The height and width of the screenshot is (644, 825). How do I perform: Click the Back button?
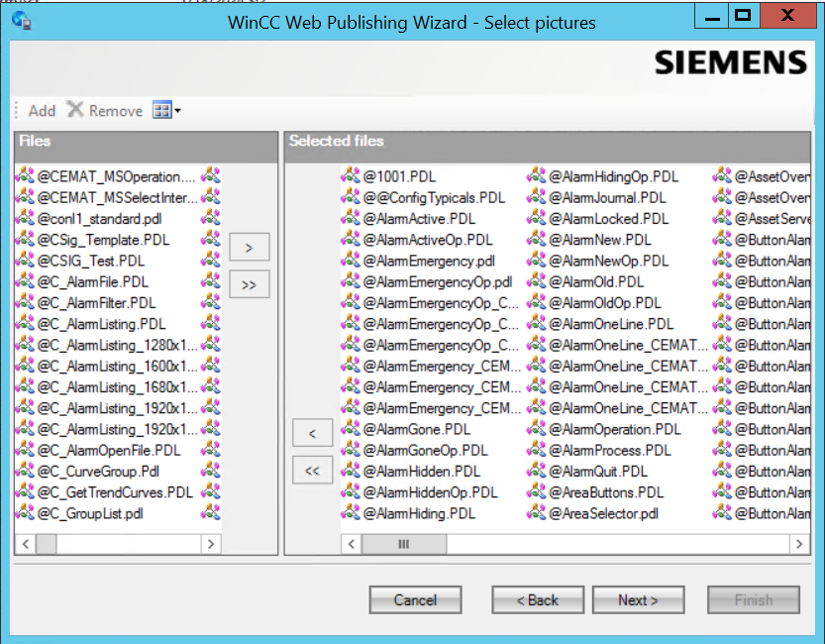538,599
